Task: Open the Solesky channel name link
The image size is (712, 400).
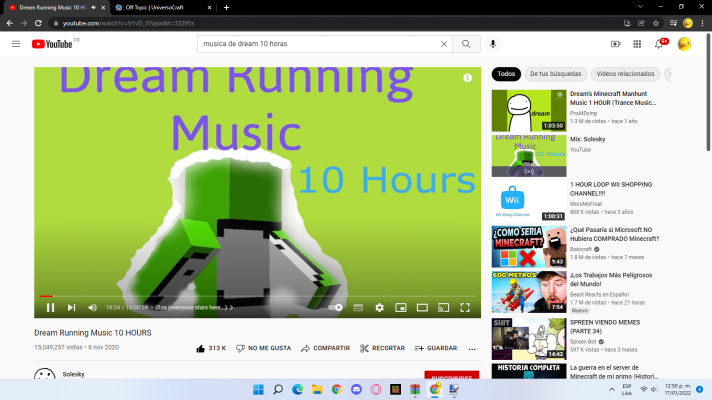Action: pyautogui.click(x=73, y=374)
